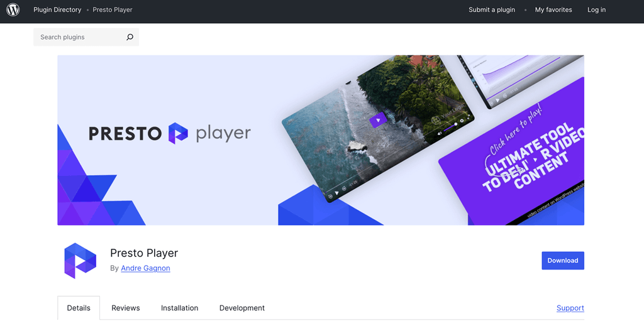Open Submit a plugin page
This screenshot has width=644, height=326.
492,9
